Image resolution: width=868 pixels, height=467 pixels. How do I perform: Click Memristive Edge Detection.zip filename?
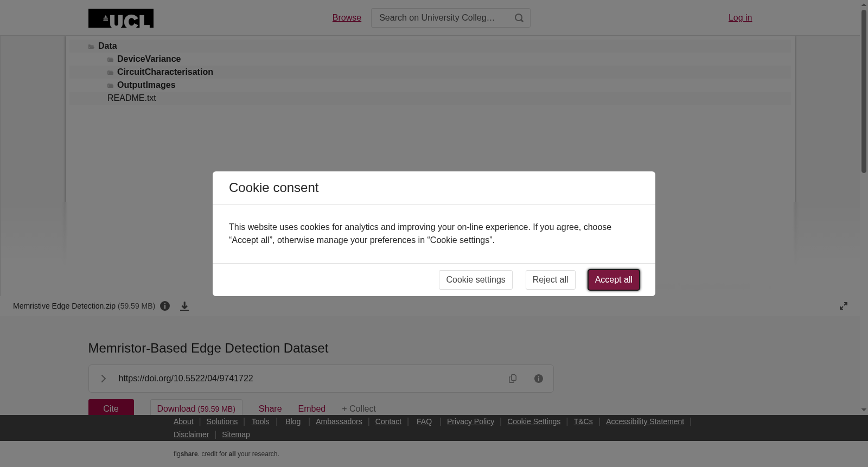click(64, 306)
